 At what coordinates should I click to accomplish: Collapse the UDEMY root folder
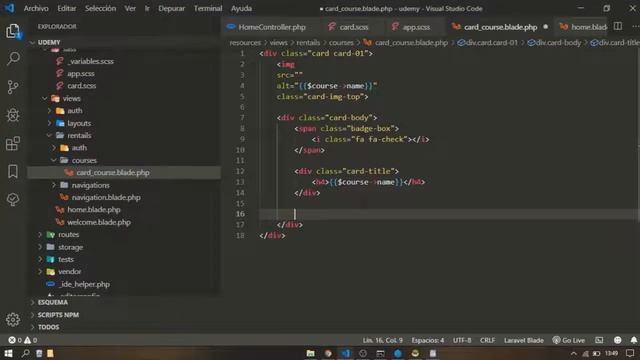(x=32, y=42)
